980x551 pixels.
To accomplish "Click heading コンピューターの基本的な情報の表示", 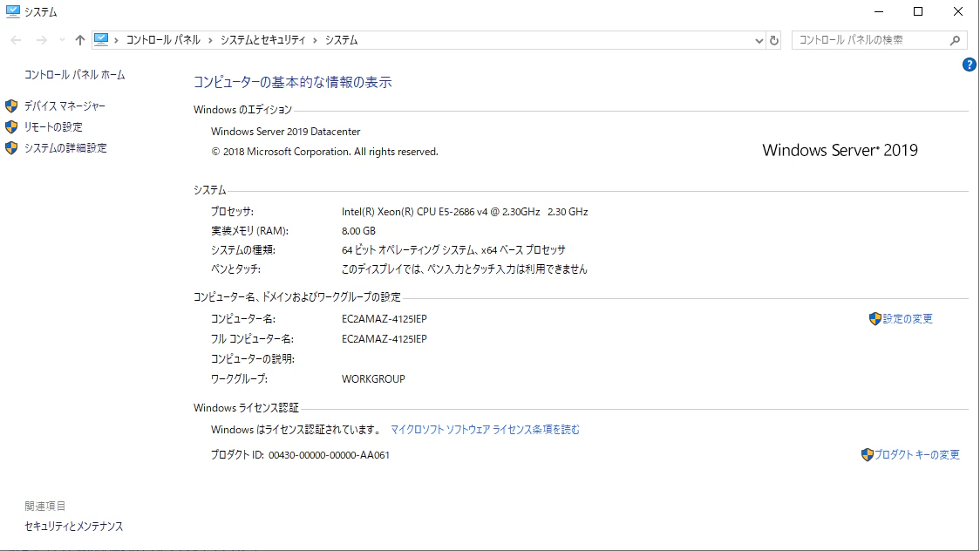I will tap(292, 82).
